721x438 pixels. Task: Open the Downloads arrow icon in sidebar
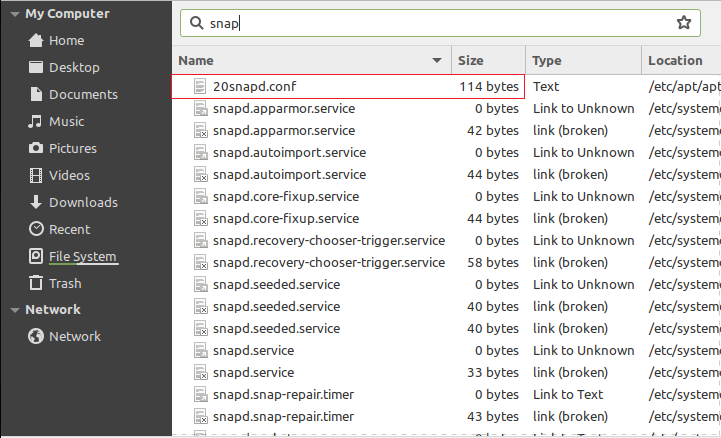[36, 203]
